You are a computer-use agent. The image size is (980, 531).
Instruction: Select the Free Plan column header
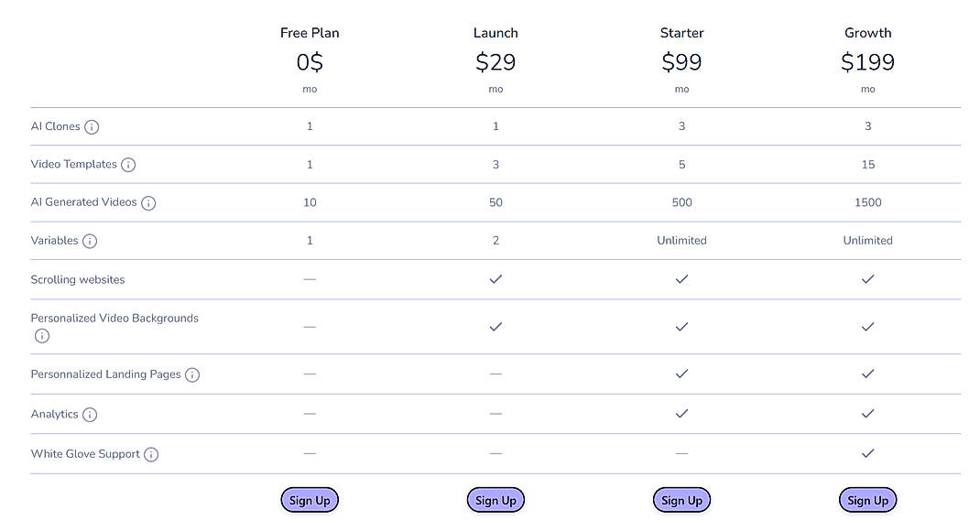pos(310,32)
